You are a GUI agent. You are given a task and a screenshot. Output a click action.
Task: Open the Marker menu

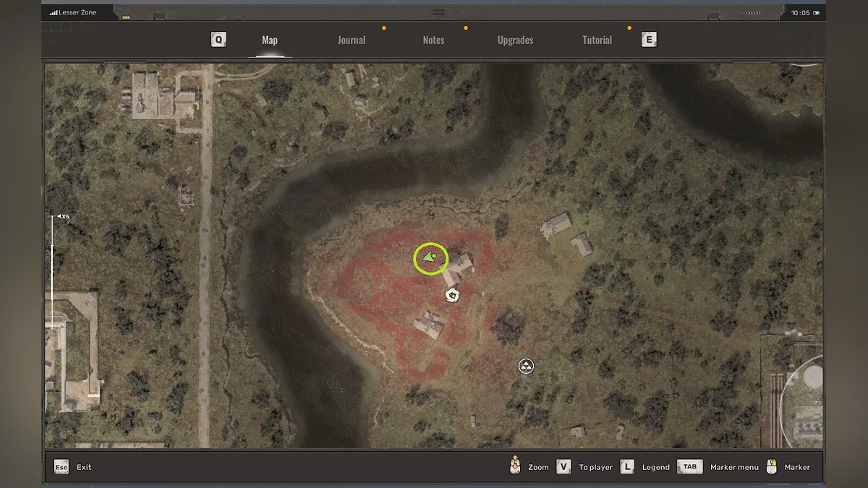[x=734, y=467]
